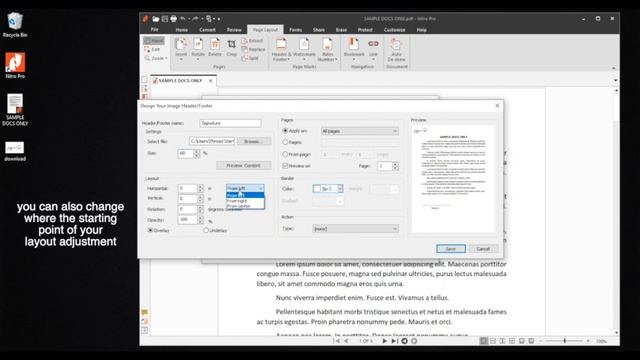
Task: Go to next page in status bar
Action: (384, 341)
